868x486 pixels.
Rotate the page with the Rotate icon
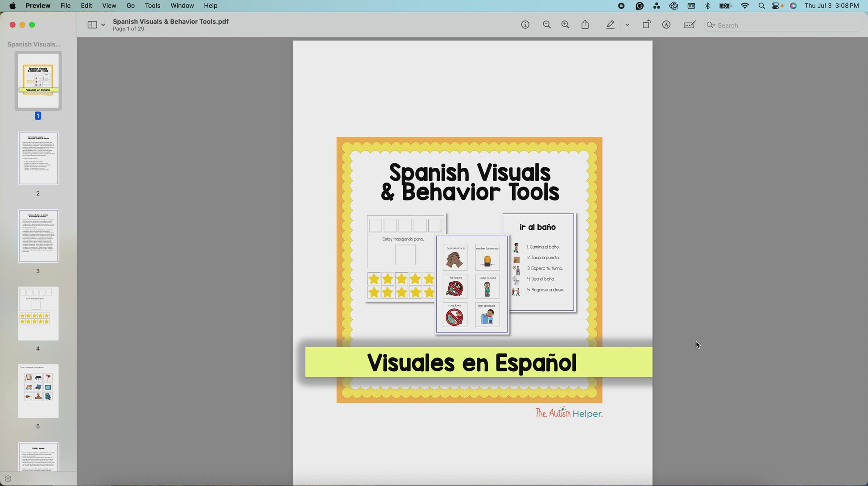646,25
